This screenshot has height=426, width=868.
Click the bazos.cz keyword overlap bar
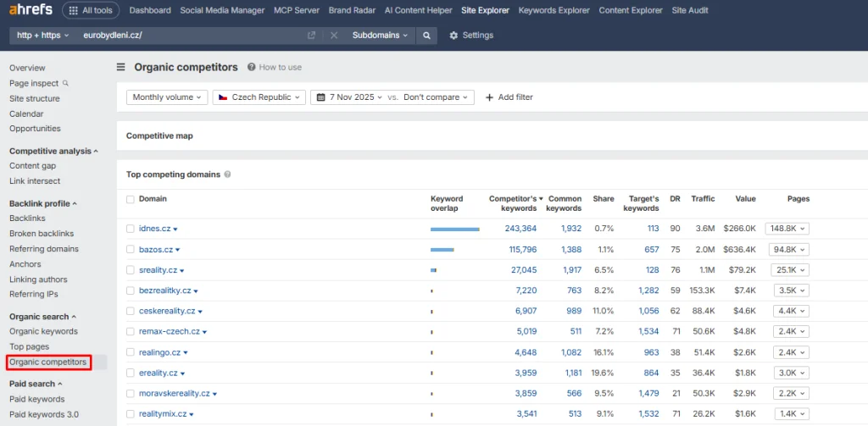(x=442, y=250)
